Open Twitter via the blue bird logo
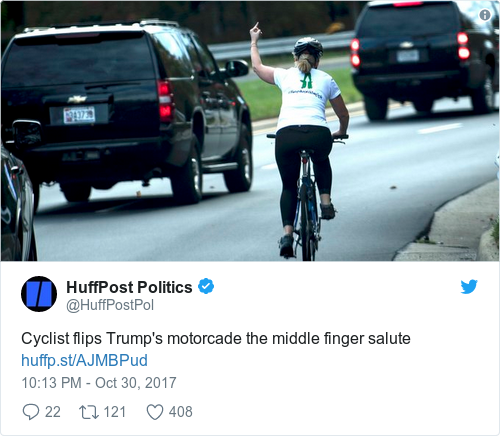Viewport: 500px width, 436px height. point(469,287)
